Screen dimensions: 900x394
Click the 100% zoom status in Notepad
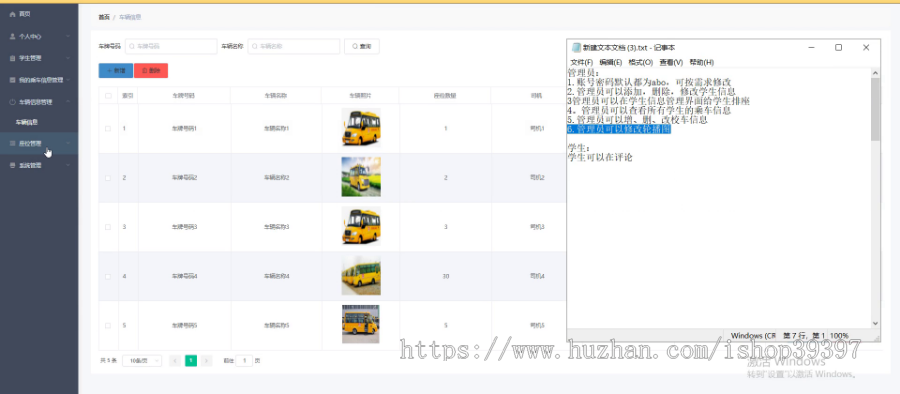pos(839,335)
